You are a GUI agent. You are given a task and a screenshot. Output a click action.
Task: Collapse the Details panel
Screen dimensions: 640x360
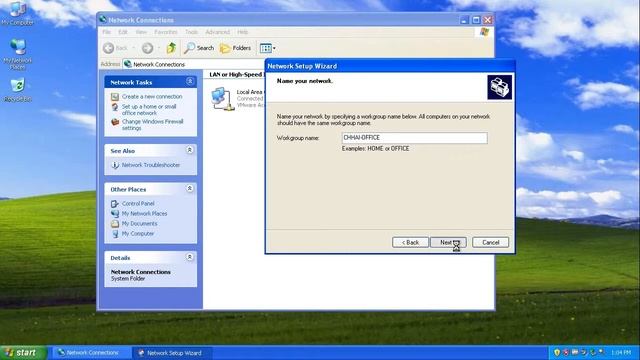click(190, 257)
